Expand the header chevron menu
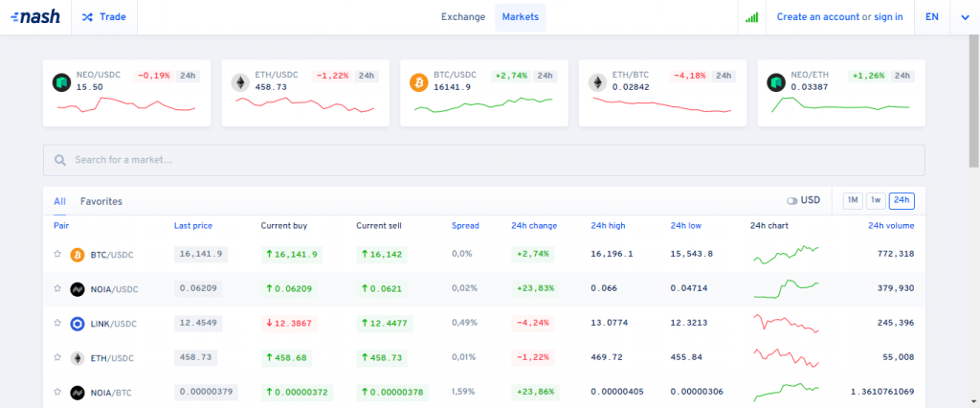 click(x=964, y=17)
